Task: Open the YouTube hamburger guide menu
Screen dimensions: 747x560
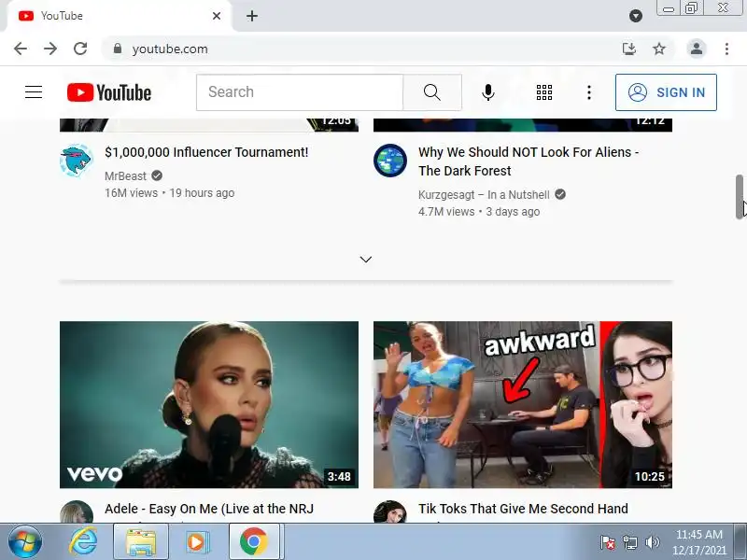Action: click(34, 91)
